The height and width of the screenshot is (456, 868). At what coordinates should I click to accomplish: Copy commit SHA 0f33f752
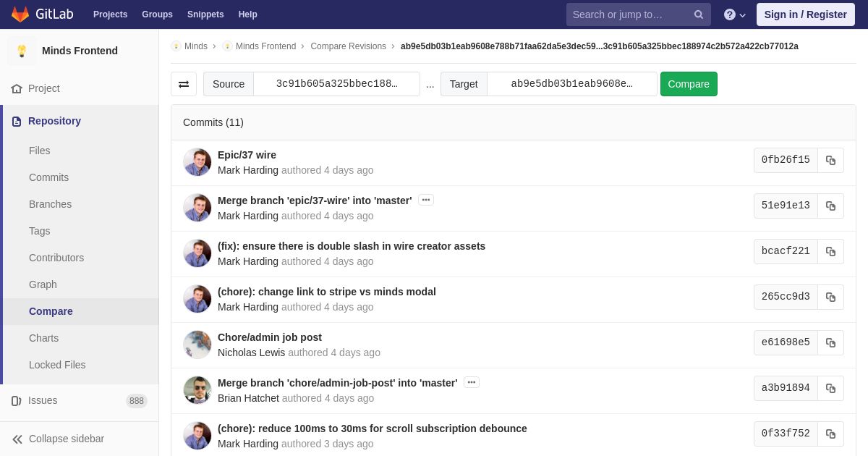pyautogui.click(x=830, y=434)
